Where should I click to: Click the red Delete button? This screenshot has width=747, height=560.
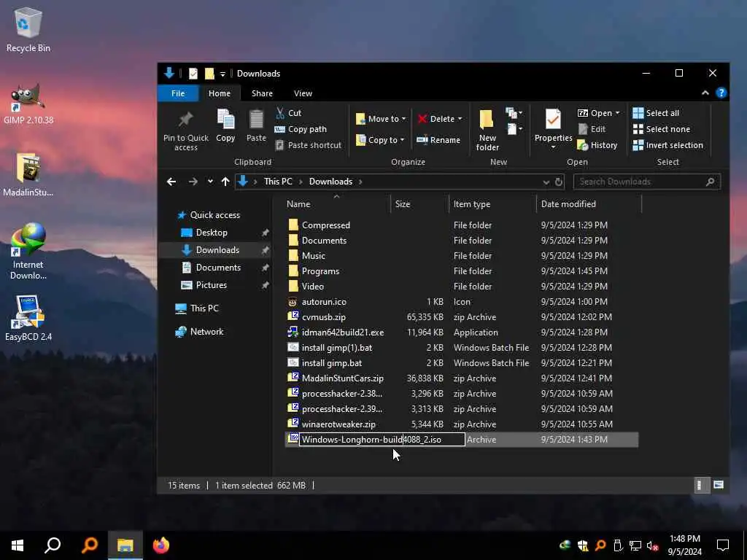436,119
